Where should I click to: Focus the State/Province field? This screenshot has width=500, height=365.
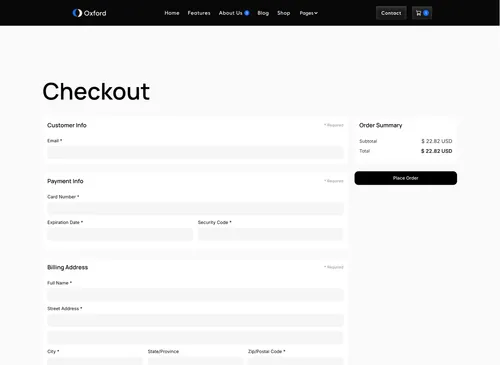tap(195, 361)
